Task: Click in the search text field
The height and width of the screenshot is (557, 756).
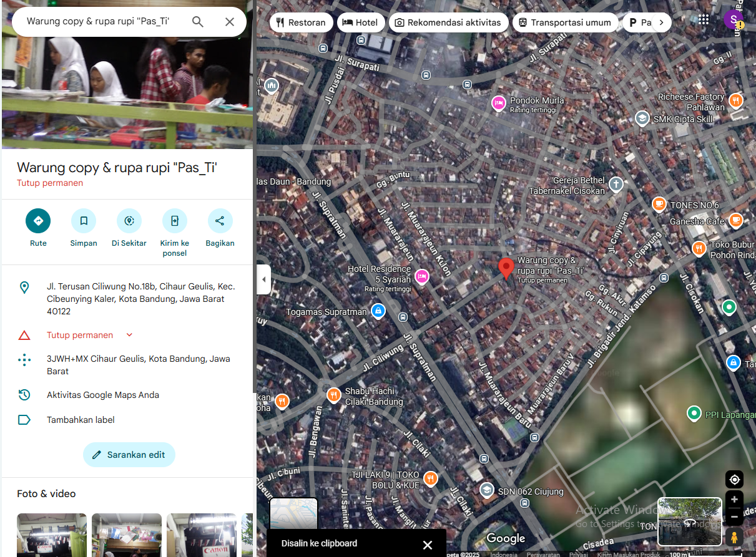Action: click(99, 22)
